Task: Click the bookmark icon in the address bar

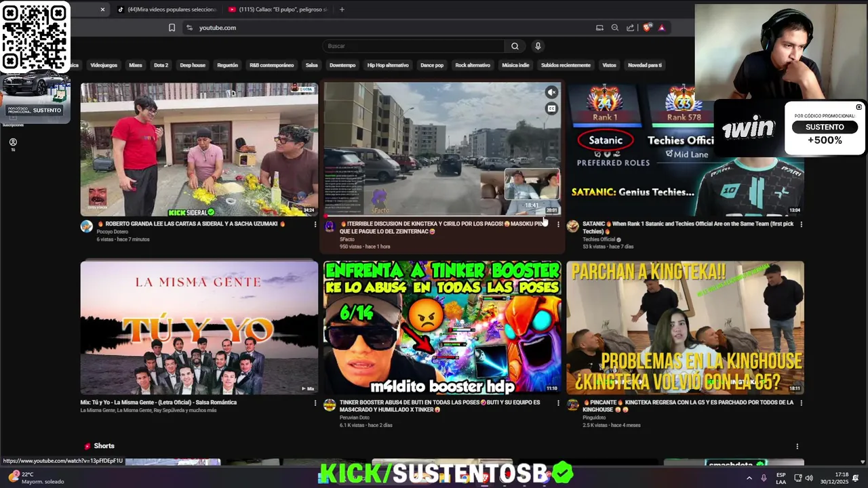Action: [x=172, y=28]
